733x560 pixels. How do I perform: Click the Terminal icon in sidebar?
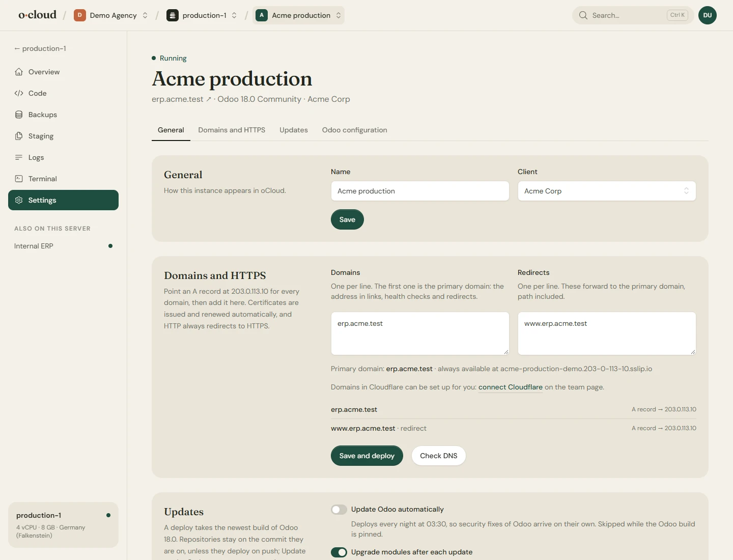pyautogui.click(x=19, y=179)
